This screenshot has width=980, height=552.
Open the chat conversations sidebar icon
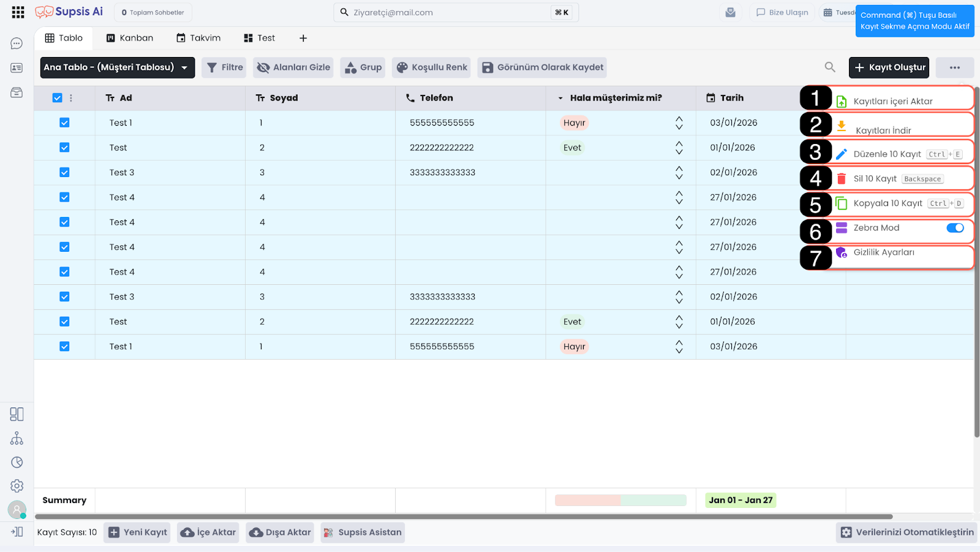[x=17, y=43]
